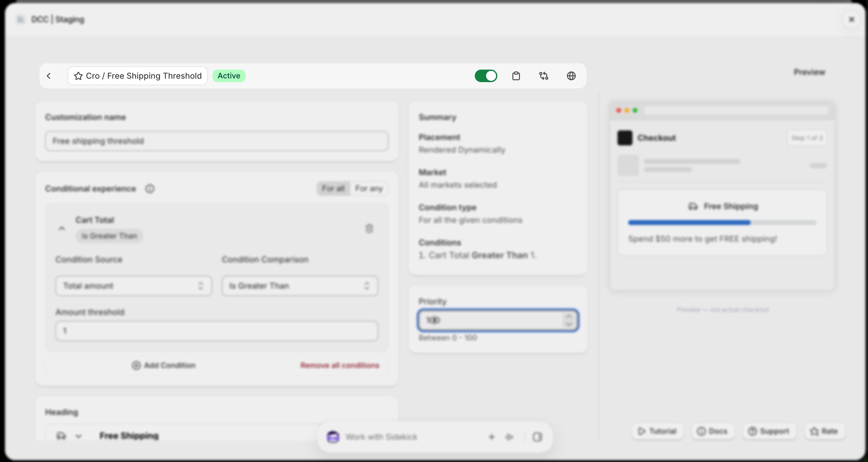Screen dimensions: 868x462
Task: Open the globe markets icon
Action: coord(571,76)
